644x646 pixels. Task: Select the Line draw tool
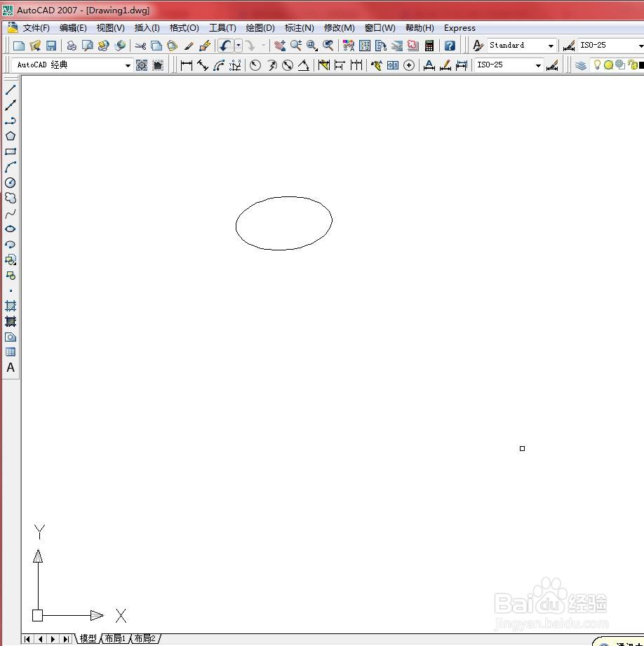tap(11, 90)
